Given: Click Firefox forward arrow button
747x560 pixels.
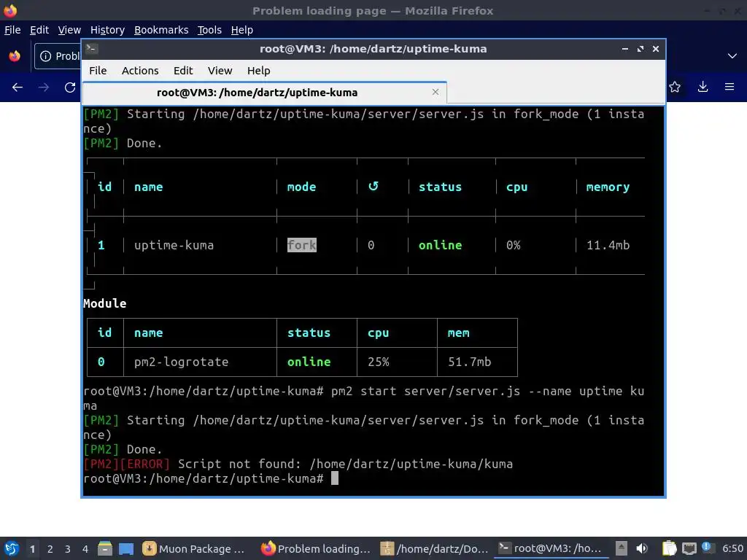Looking at the screenshot, I should click(43, 87).
